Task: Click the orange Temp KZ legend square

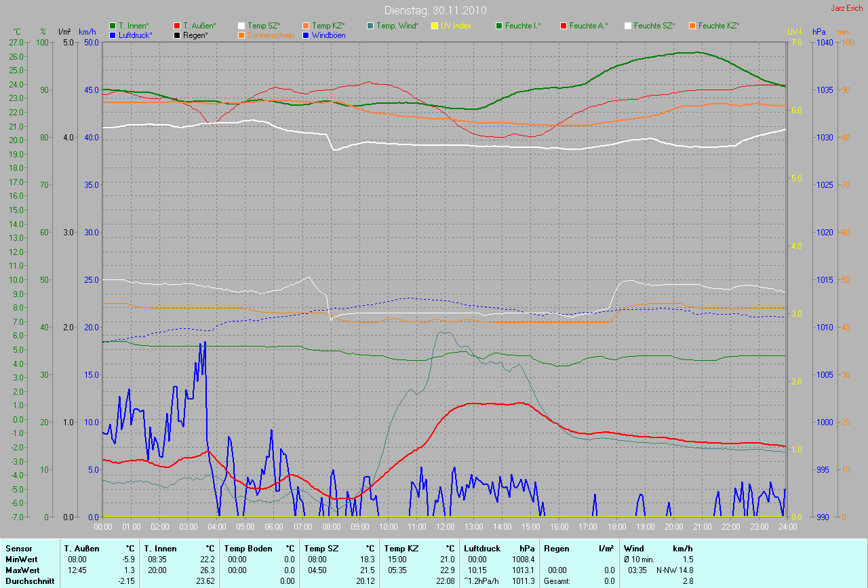Action: (306, 26)
